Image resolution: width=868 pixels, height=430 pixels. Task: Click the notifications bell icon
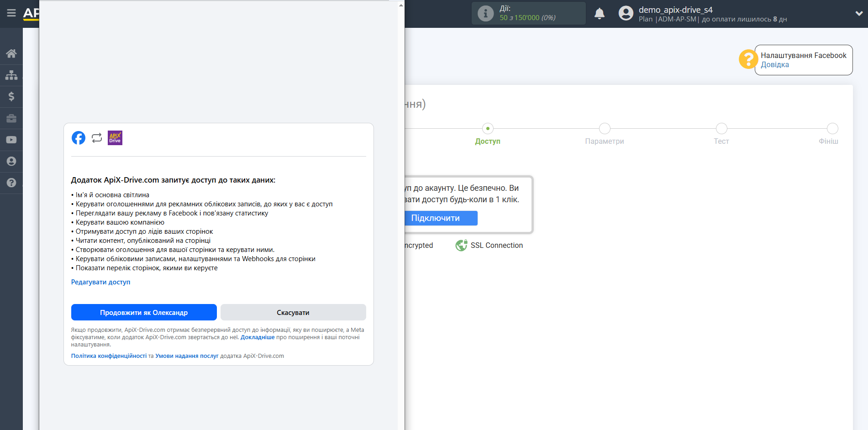pos(600,14)
